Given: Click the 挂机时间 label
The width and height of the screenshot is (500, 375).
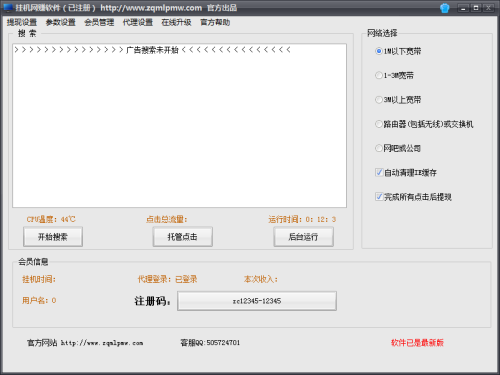Looking at the screenshot, I should [x=39, y=279].
